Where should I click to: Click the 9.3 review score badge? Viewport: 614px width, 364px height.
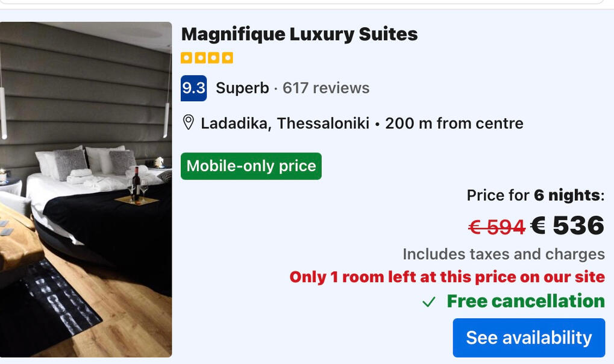click(193, 88)
